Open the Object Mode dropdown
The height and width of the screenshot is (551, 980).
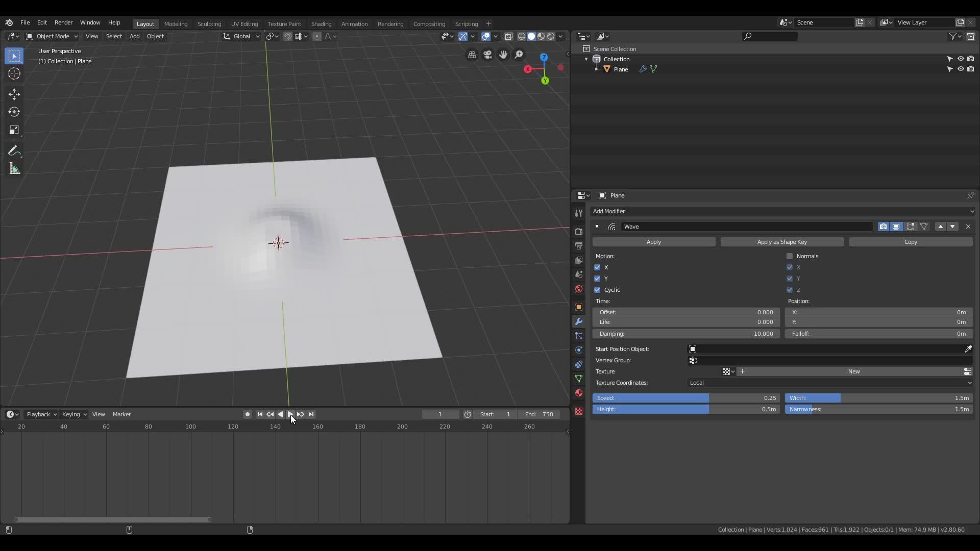coord(52,36)
